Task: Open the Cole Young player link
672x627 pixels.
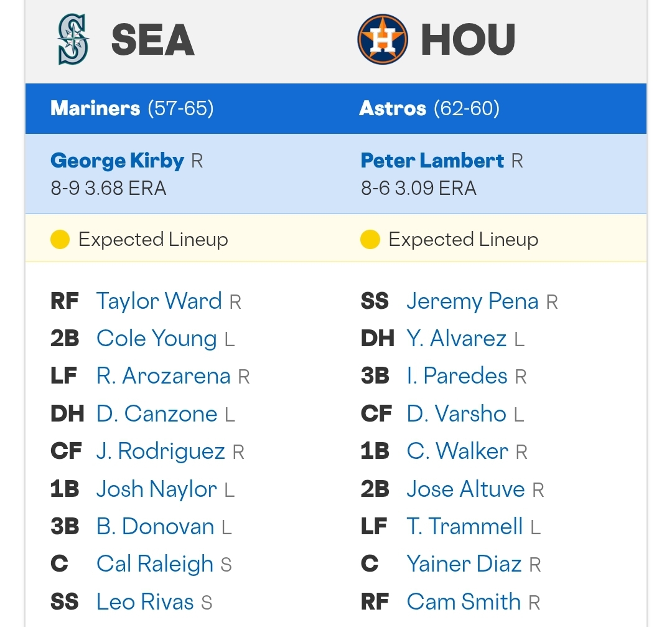Action: [156, 338]
